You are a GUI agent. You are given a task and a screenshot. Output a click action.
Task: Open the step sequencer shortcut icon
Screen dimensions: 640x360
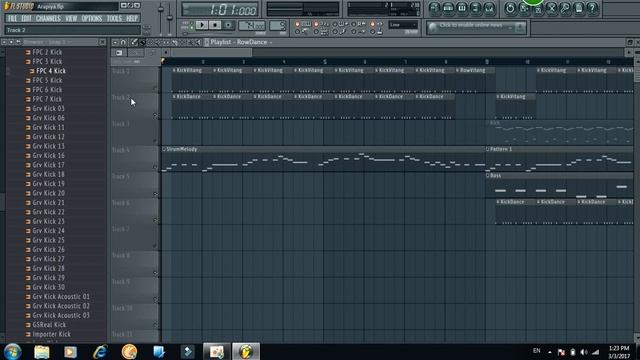click(x=448, y=8)
